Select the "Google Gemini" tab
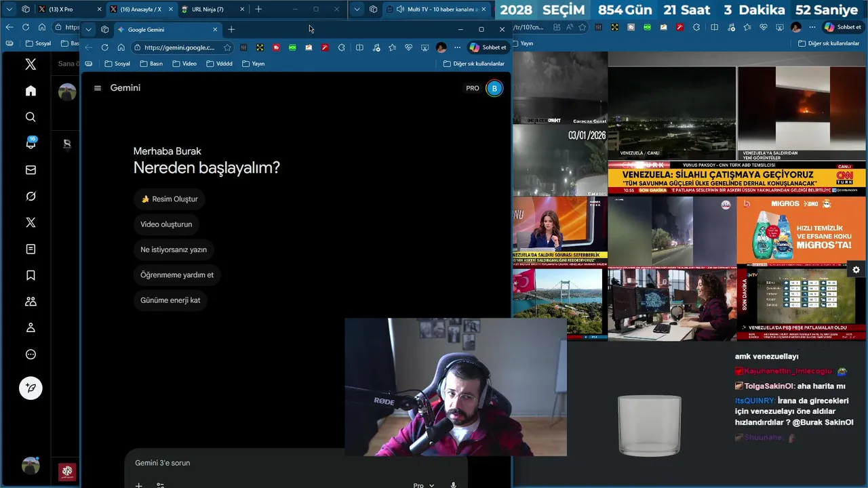This screenshot has height=488, width=868. pyautogui.click(x=167, y=30)
